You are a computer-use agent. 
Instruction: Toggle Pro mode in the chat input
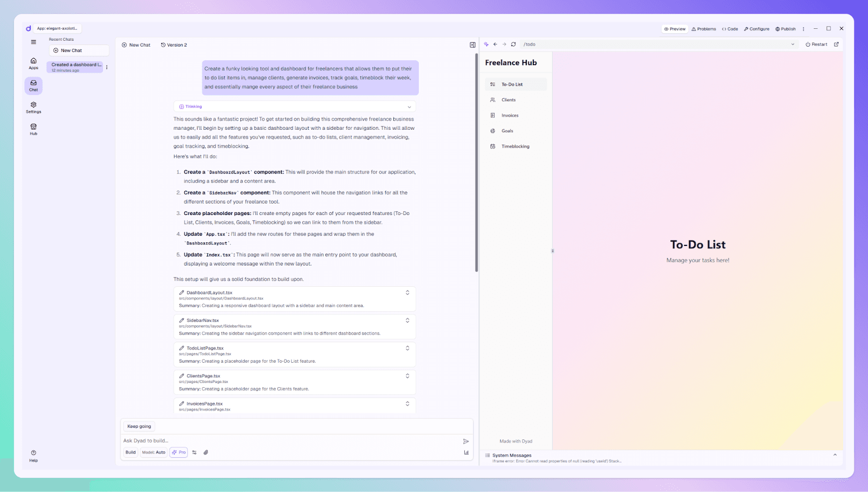(x=178, y=452)
